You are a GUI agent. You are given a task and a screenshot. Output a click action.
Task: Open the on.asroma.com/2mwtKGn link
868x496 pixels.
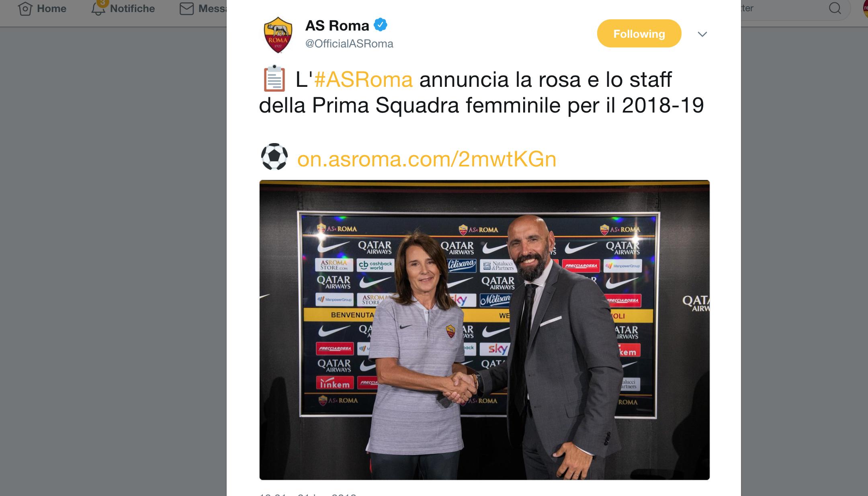427,159
